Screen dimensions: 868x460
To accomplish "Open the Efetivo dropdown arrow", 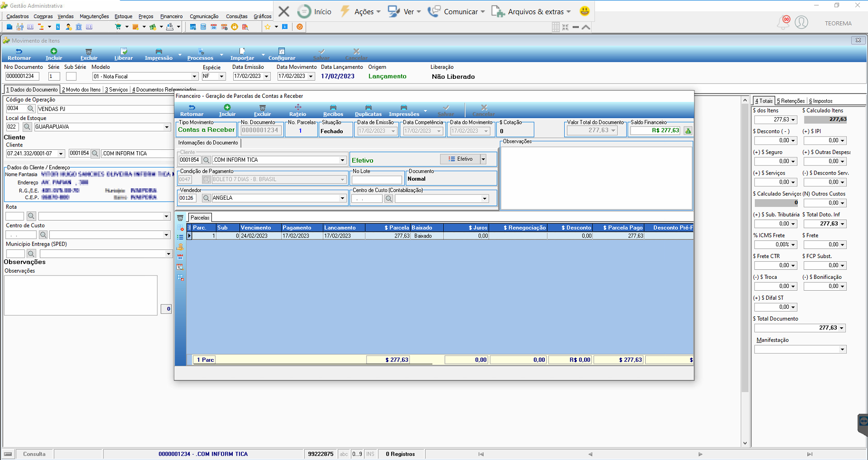I will [483, 159].
